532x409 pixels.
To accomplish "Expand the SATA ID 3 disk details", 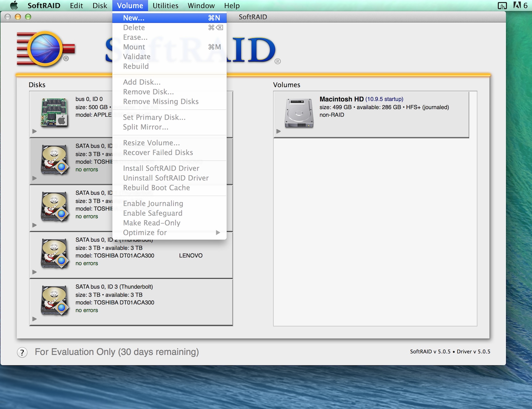I will 34,319.
